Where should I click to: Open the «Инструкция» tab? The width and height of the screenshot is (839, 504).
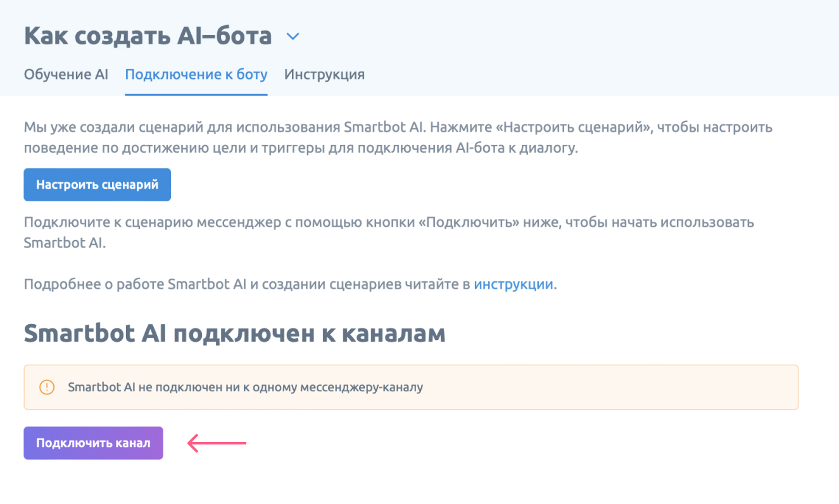tap(324, 75)
